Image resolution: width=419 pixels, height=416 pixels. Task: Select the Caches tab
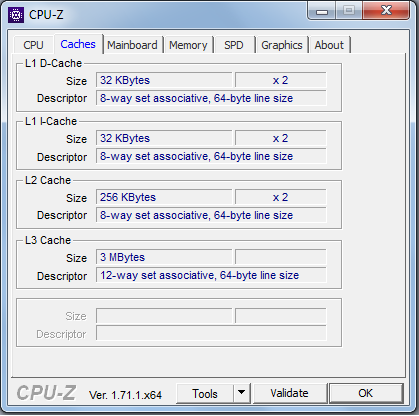[78, 44]
